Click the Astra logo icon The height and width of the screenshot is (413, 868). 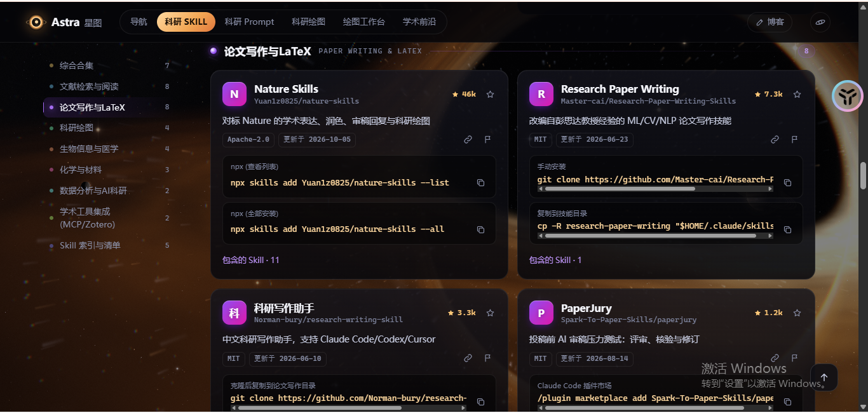[36, 22]
